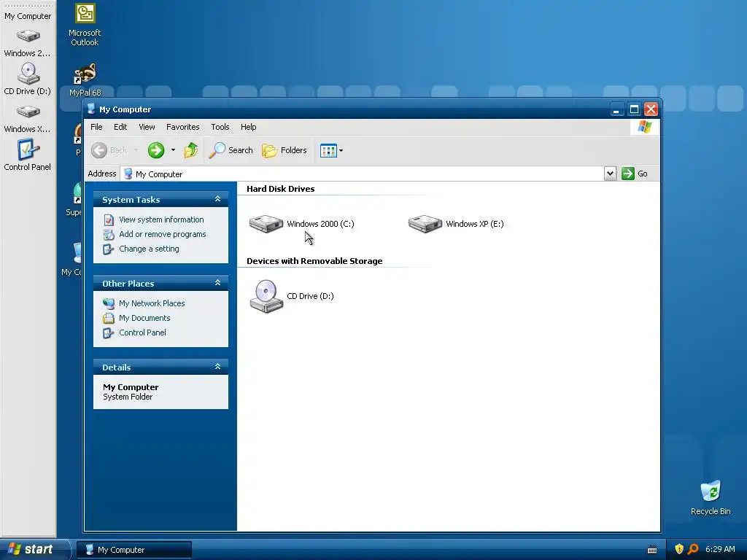Click the My Network Places icon
747x560 pixels.
pyautogui.click(x=109, y=303)
